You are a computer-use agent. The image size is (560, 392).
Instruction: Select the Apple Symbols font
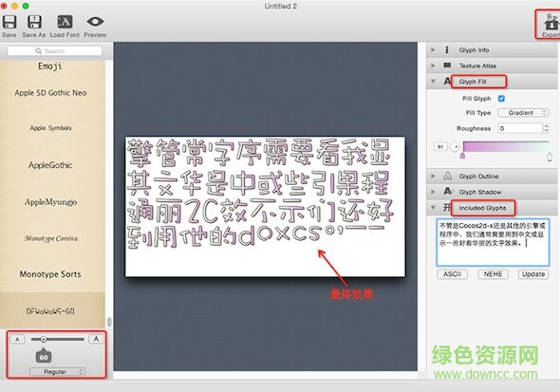click(x=50, y=128)
